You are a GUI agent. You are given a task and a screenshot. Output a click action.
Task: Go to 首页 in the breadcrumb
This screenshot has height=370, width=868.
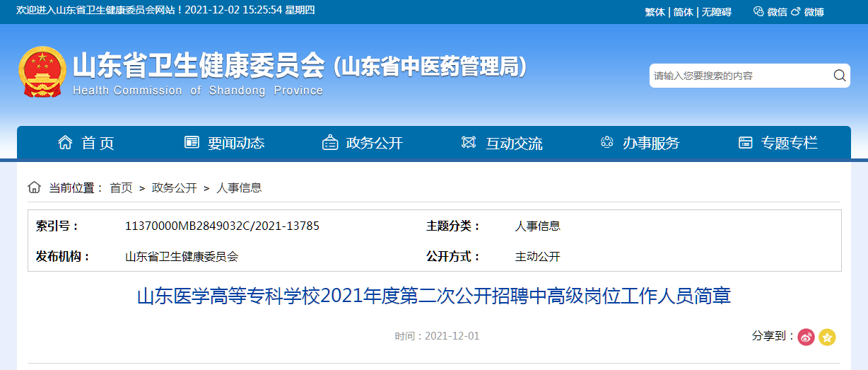click(121, 187)
